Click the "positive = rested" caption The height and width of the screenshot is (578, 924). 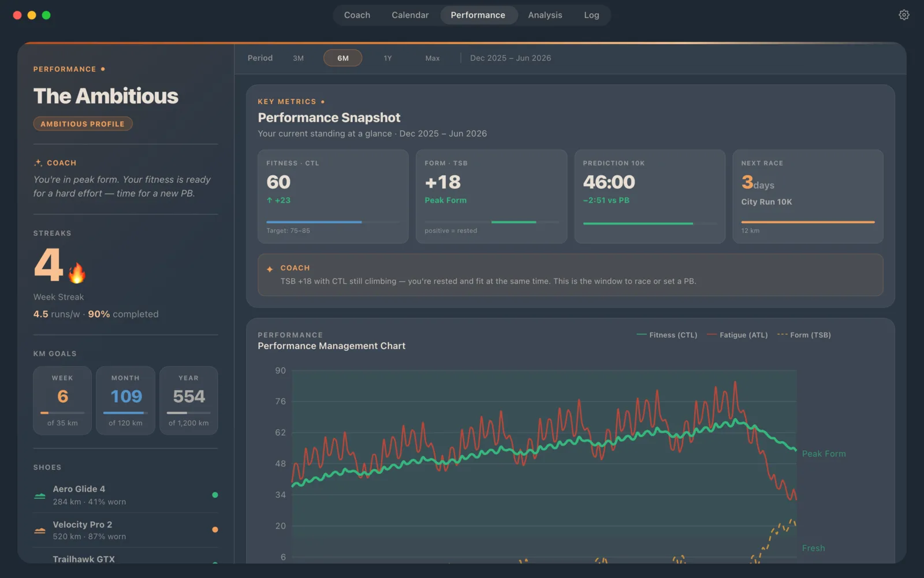pos(450,231)
